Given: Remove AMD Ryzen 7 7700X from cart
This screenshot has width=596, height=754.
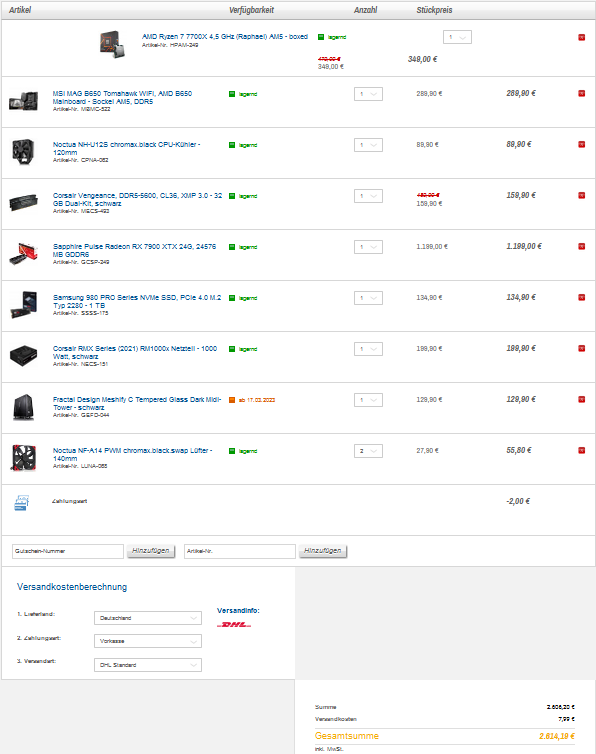Looking at the screenshot, I should (x=581, y=37).
